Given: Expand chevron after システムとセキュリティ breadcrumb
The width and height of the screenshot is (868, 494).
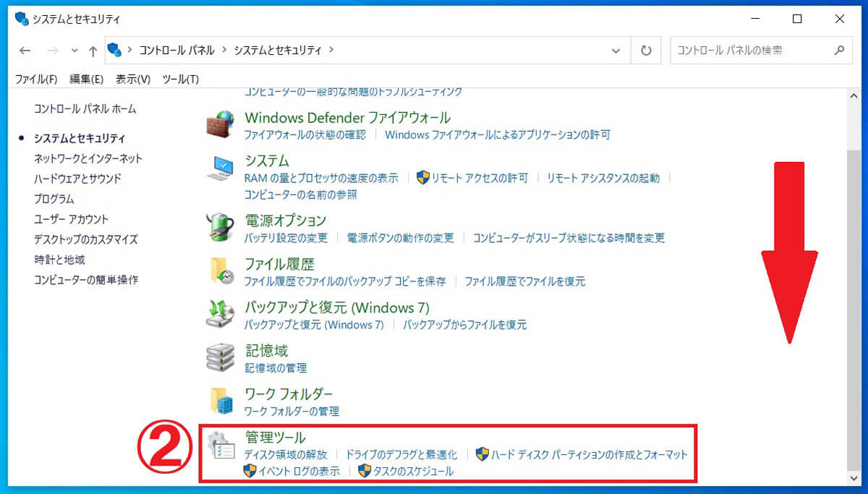Looking at the screenshot, I should click(331, 50).
